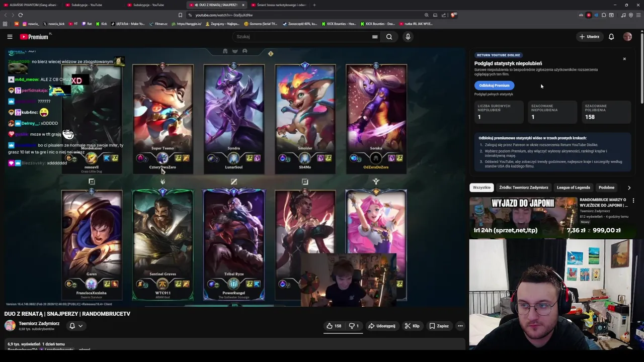This screenshot has height=362, width=644.
Task: Click the share page icon in the address bar
Action: click(444, 15)
